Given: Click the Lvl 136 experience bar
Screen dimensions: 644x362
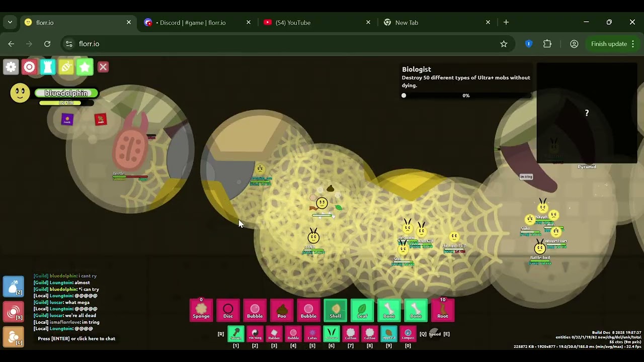Looking at the screenshot, I should (66, 103).
